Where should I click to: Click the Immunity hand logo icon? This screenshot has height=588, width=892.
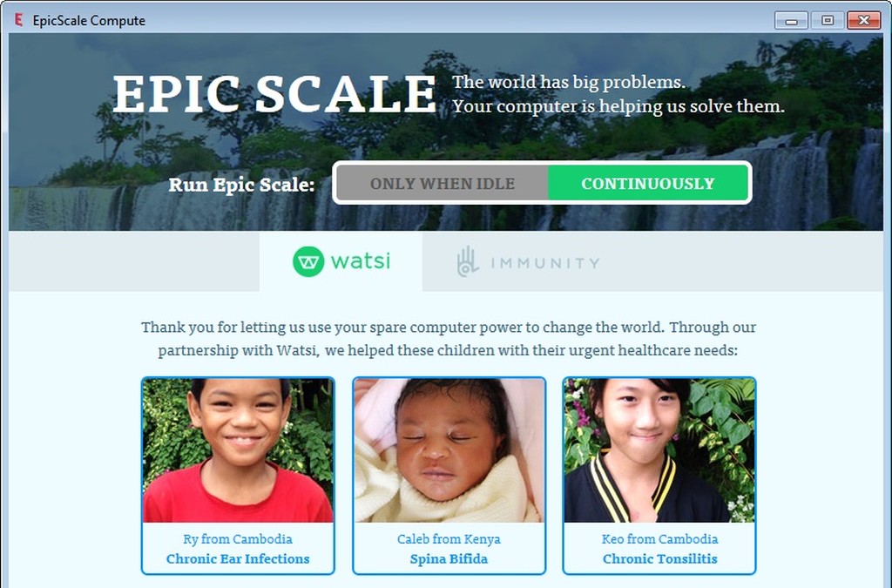468,261
